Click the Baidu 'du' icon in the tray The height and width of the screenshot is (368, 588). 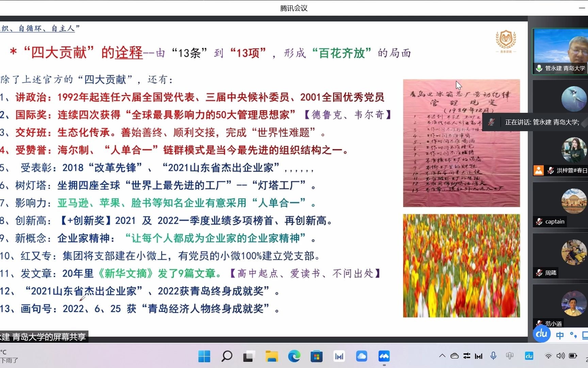tap(529, 356)
